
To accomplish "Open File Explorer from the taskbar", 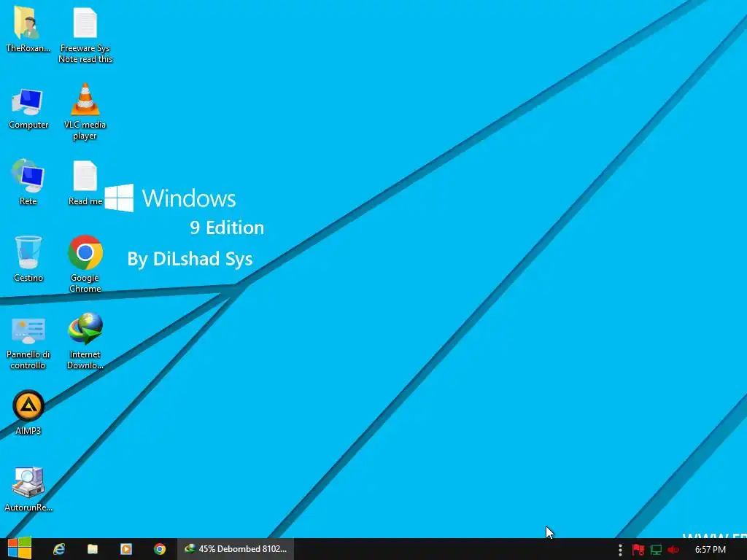I will pyautogui.click(x=93, y=549).
